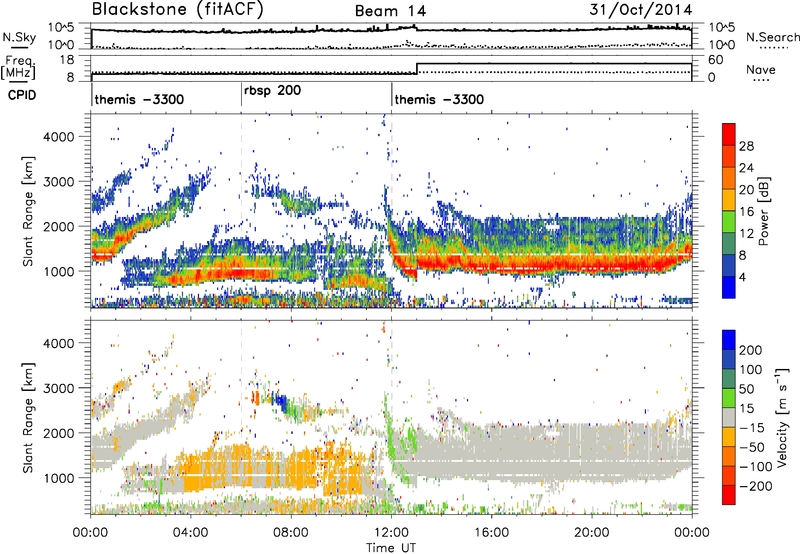
Task: Click the 'N.Search' legend label
Action: point(772,37)
